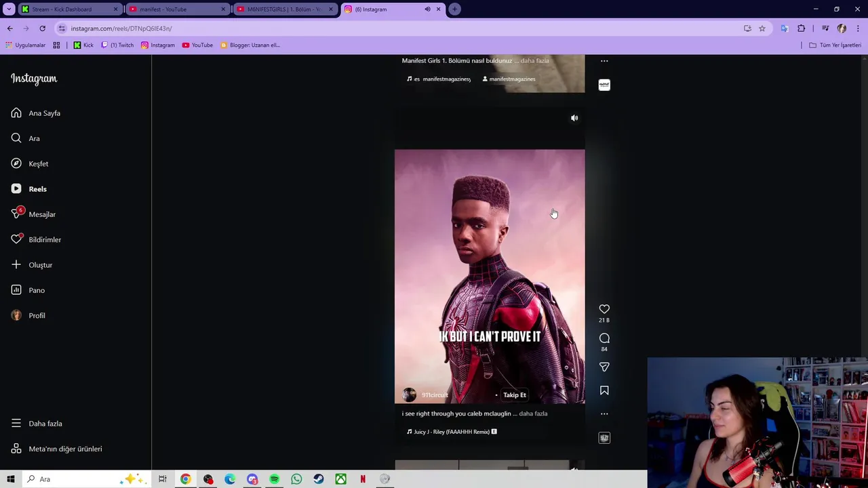
Task: Open Ana Sayfa in Instagram sidebar
Action: click(36, 113)
